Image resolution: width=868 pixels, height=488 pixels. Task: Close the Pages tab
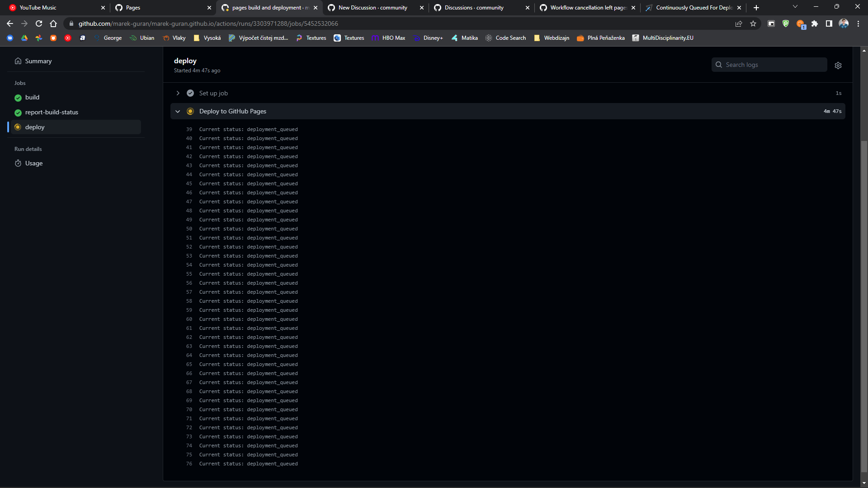[209, 8]
